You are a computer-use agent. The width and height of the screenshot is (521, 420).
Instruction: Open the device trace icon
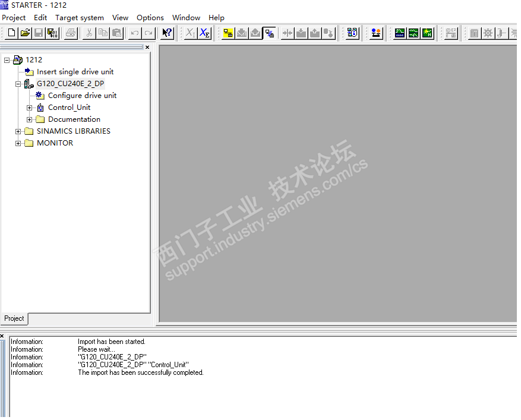point(400,33)
